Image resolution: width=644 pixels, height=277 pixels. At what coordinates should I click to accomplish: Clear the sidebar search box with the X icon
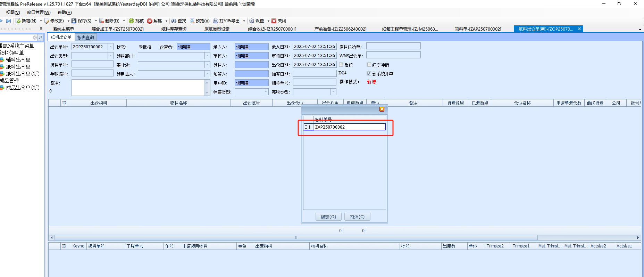pos(35,37)
